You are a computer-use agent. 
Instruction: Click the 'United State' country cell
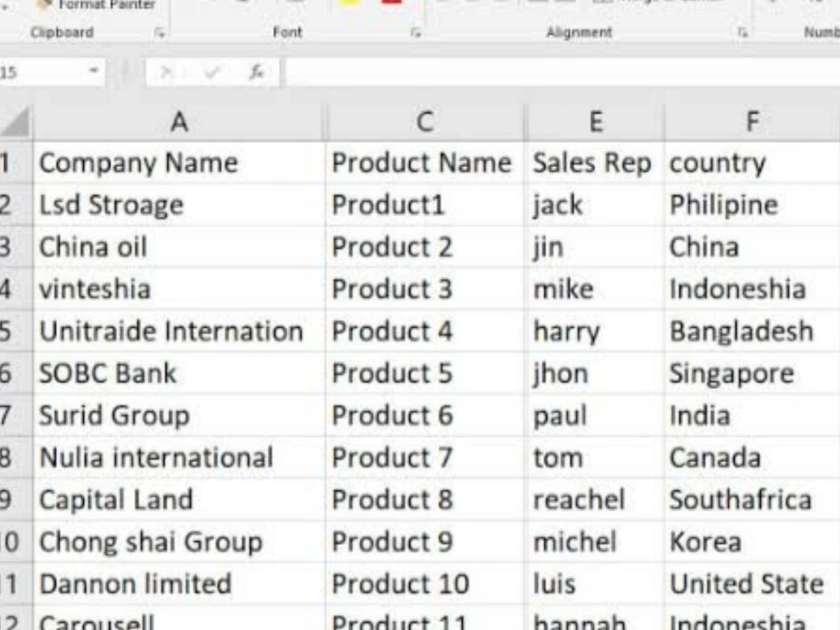[752, 584]
